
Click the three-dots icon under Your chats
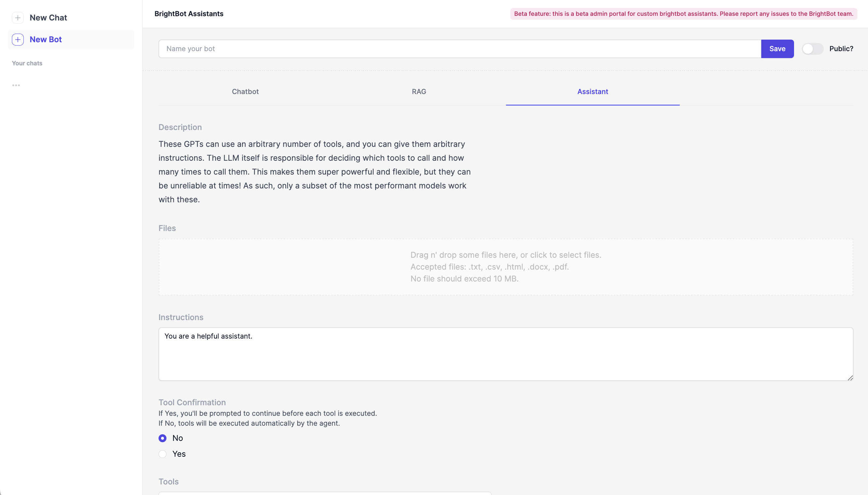click(16, 85)
